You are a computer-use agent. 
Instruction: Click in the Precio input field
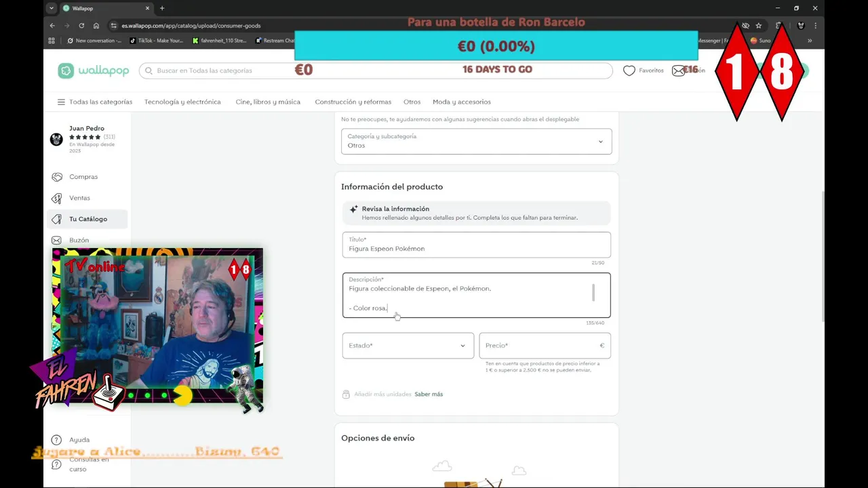545,346
